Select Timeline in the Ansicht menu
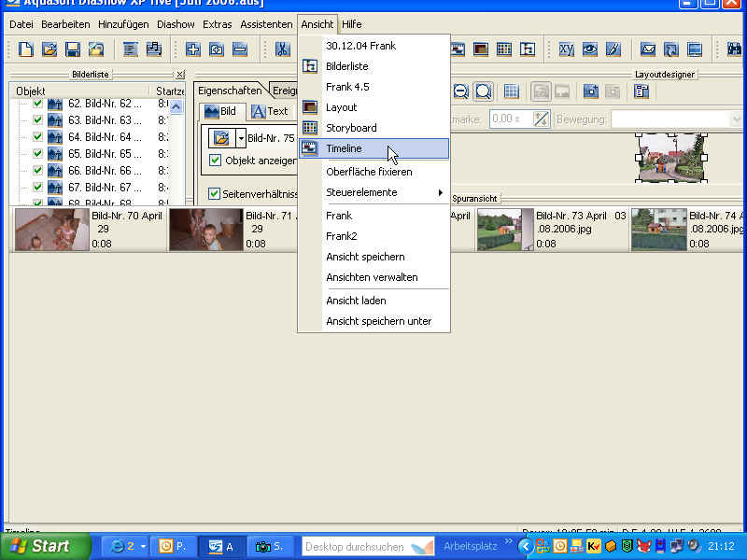The width and height of the screenshot is (747, 560). 344,148
